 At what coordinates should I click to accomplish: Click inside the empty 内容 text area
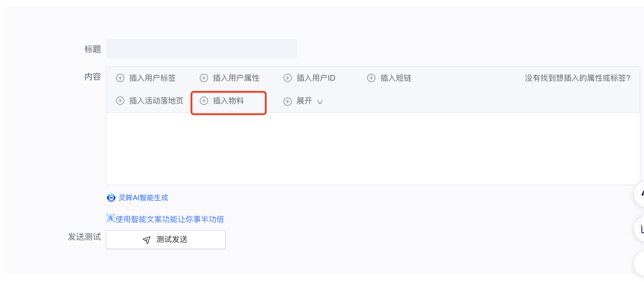tap(373, 149)
